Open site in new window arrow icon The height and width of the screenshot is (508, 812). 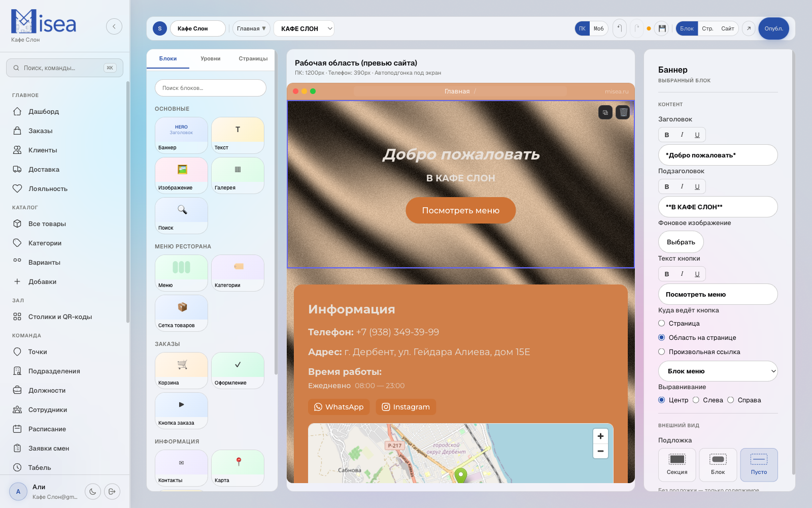point(749,28)
